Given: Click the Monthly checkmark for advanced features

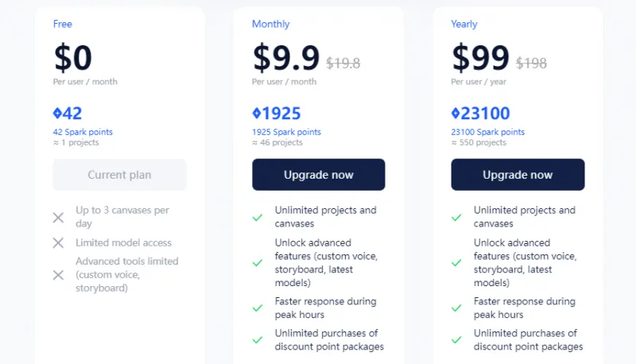Looking at the screenshot, I should pyautogui.click(x=258, y=262).
